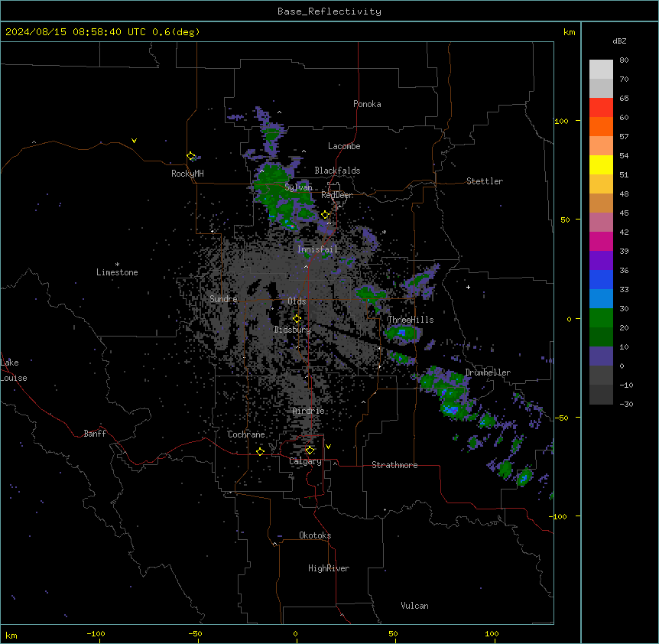The image size is (659, 644).
Task: Click the HighRiver label
Action: pos(329,568)
